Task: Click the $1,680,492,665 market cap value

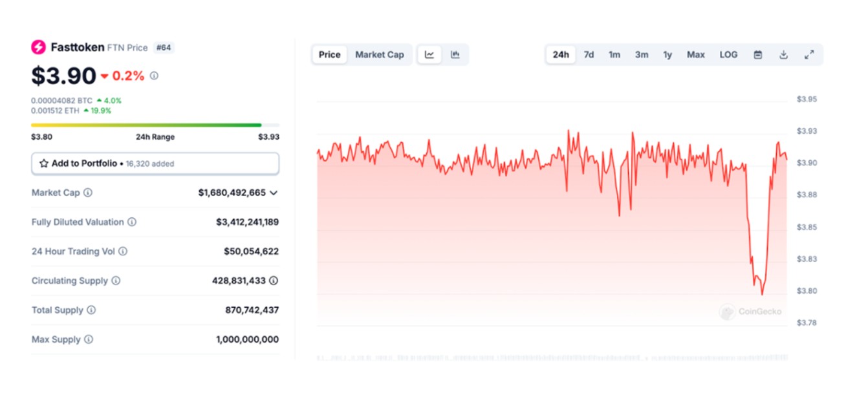Action: [232, 193]
